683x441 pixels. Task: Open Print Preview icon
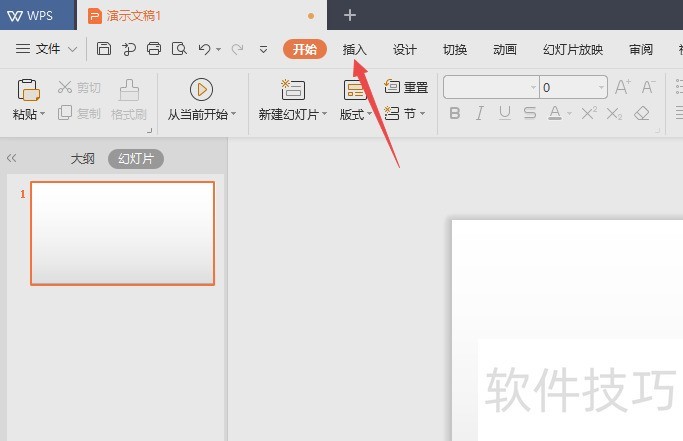(x=179, y=48)
